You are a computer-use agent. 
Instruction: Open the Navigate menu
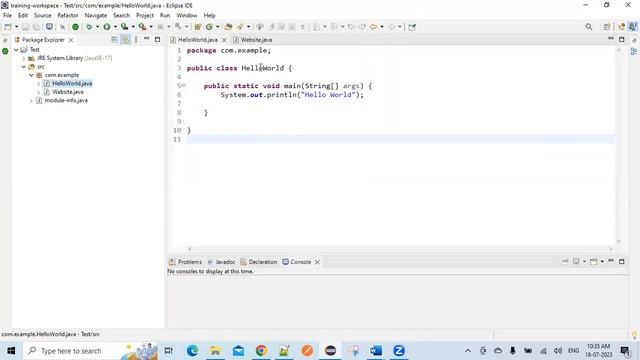click(x=96, y=16)
